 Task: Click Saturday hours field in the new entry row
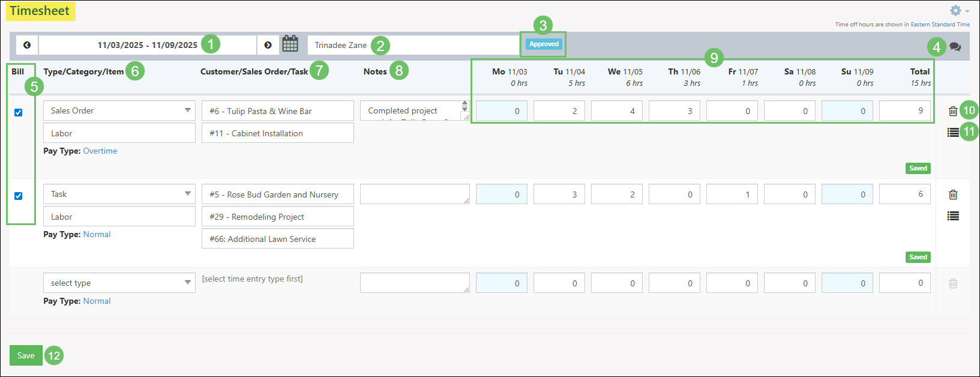click(x=790, y=283)
